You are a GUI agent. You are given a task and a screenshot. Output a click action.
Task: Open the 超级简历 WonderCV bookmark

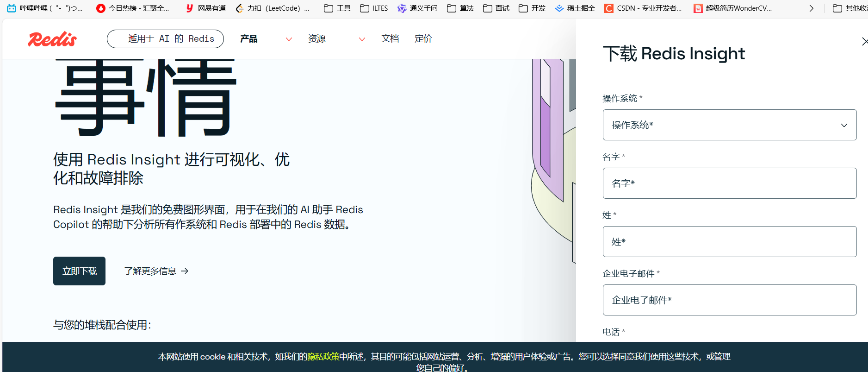click(x=733, y=8)
